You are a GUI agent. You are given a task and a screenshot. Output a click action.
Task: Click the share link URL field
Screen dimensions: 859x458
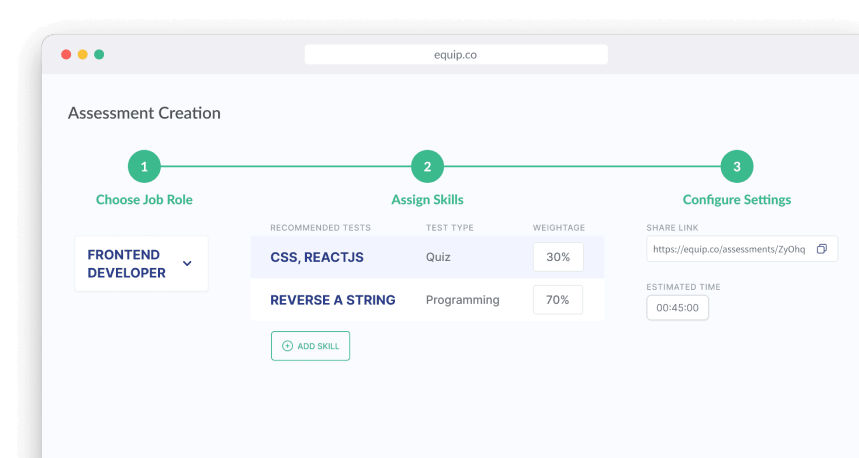pyautogui.click(x=730, y=249)
